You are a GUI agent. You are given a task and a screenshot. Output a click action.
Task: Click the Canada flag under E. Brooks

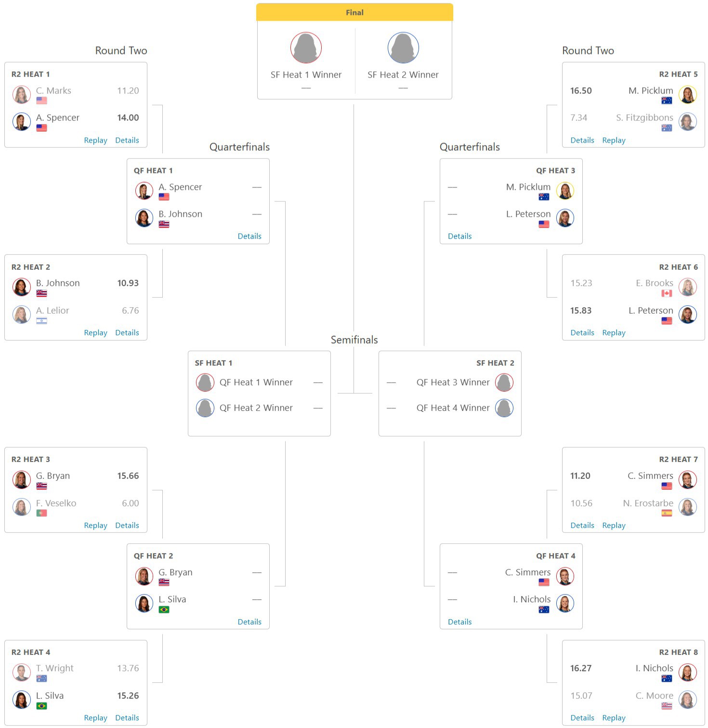pyautogui.click(x=667, y=293)
